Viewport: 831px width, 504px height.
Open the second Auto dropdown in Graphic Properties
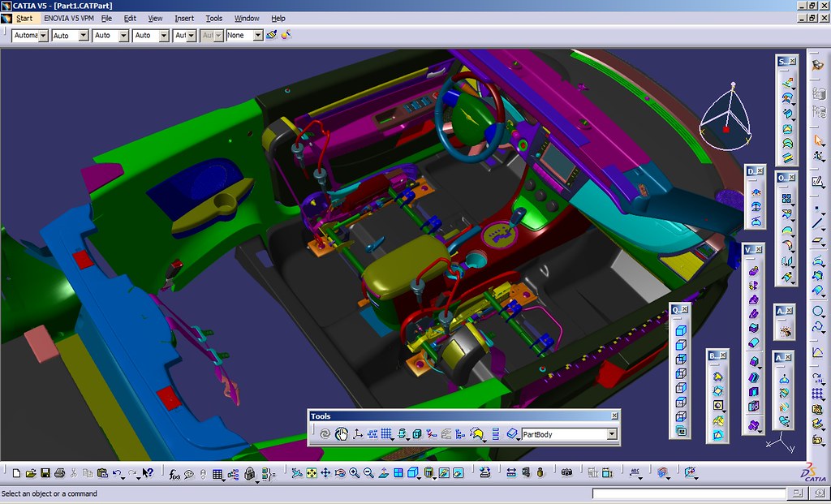84,36
